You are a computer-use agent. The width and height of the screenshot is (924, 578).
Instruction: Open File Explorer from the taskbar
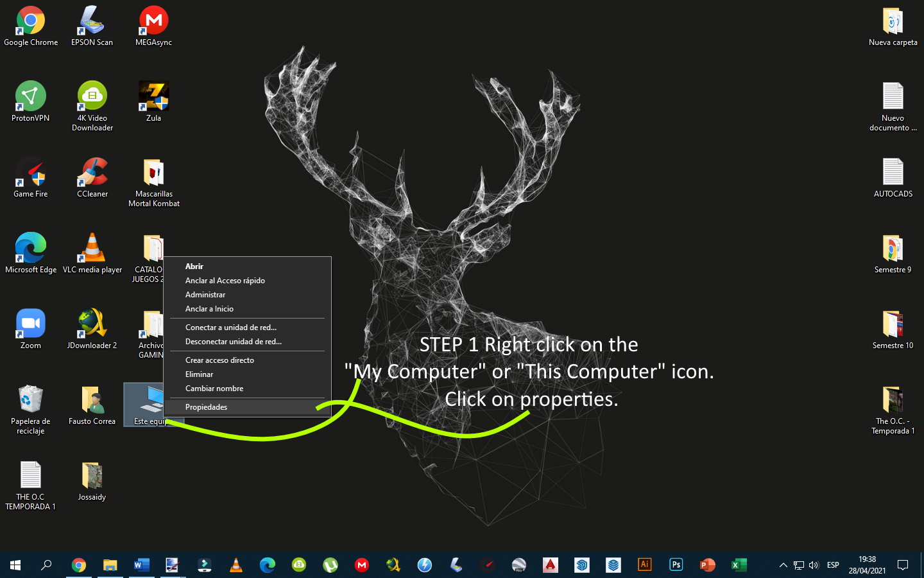tap(110, 565)
